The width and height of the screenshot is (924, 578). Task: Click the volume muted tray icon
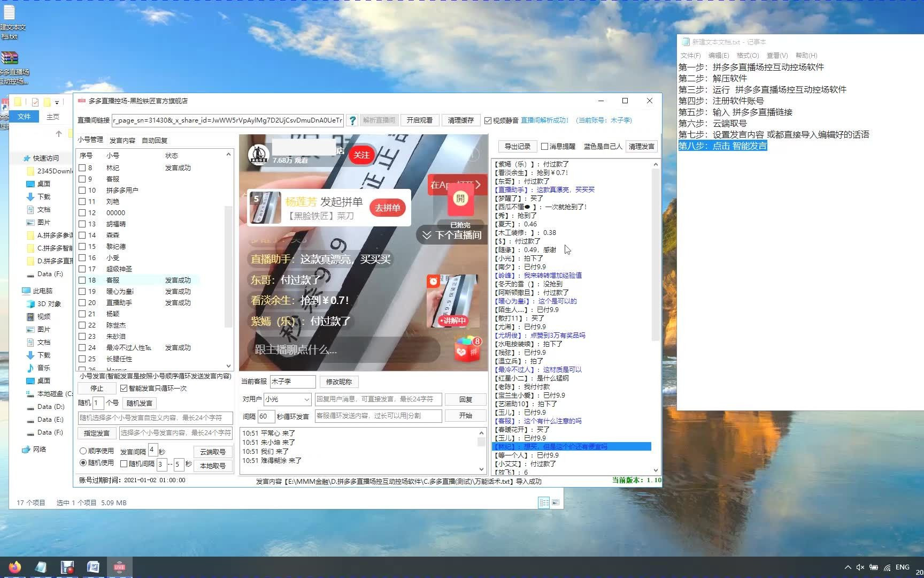pos(860,567)
